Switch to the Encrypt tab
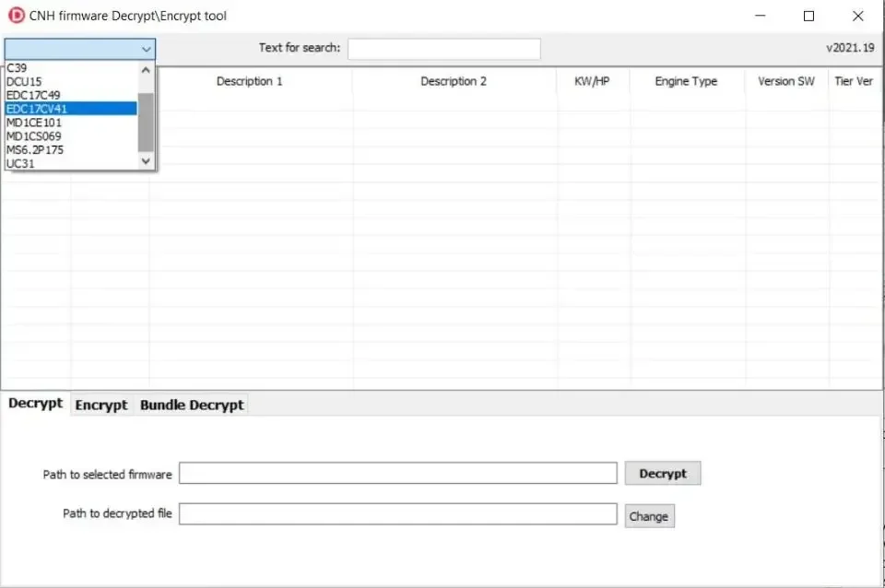Image resolution: width=885 pixels, height=588 pixels. (101, 405)
